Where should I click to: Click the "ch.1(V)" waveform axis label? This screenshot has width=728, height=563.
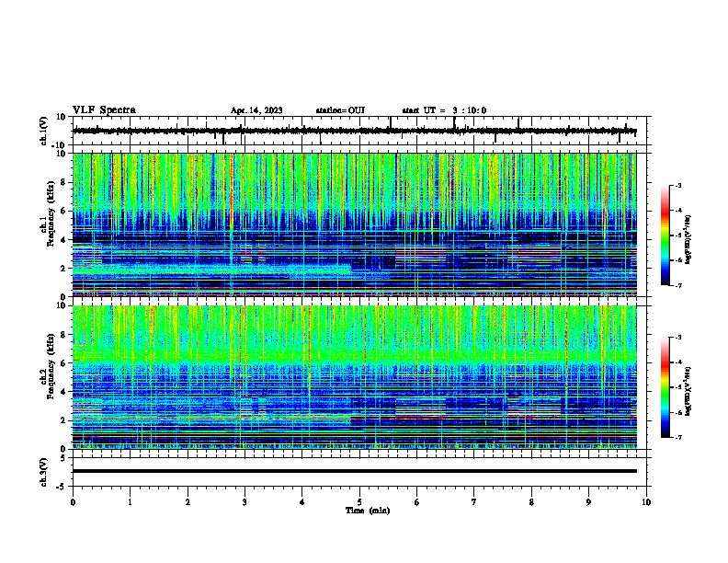tap(44, 131)
